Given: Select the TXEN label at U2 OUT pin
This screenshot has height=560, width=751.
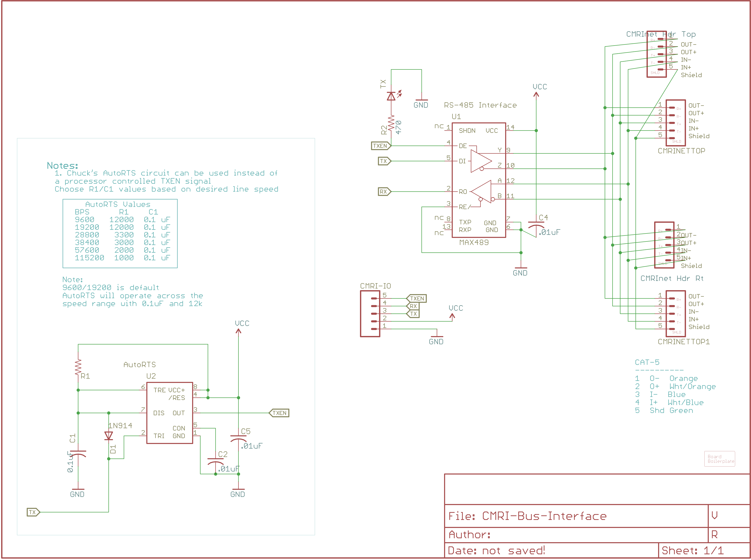Looking at the screenshot, I should (x=279, y=413).
